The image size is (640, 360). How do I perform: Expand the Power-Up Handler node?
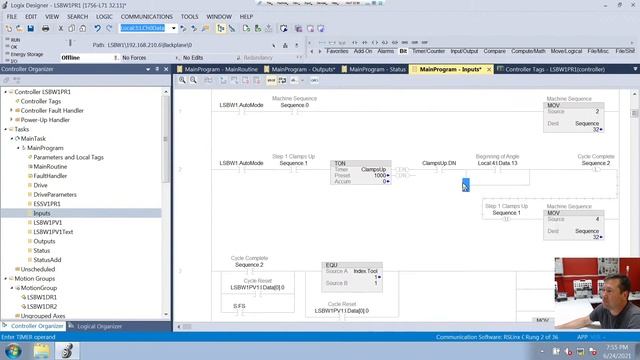tap(11, 120)
